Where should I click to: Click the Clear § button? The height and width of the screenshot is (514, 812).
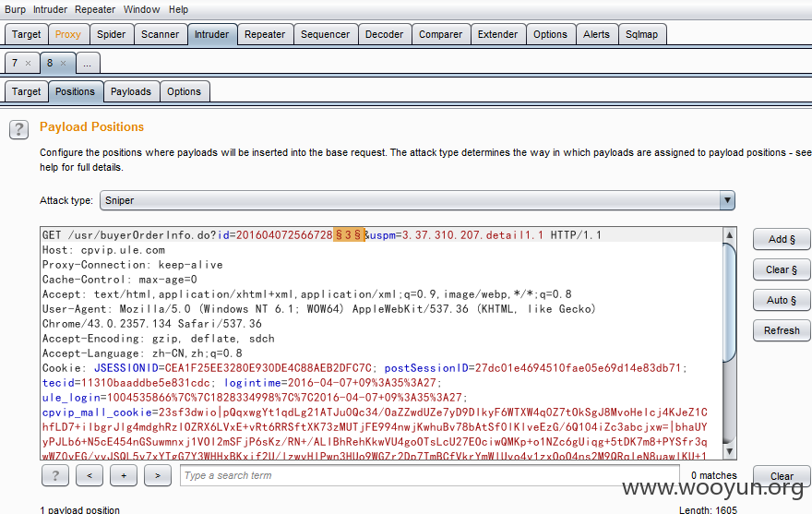(782, 269)
